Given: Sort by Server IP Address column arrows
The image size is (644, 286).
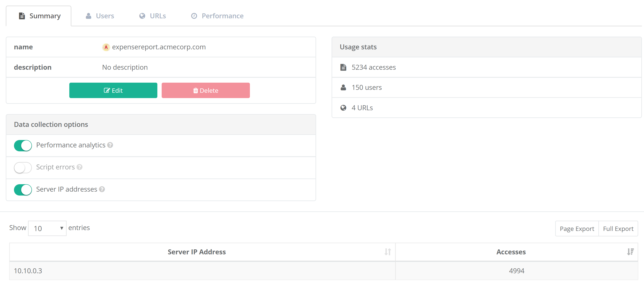Looking at the screenshot, I should point(388,252).
